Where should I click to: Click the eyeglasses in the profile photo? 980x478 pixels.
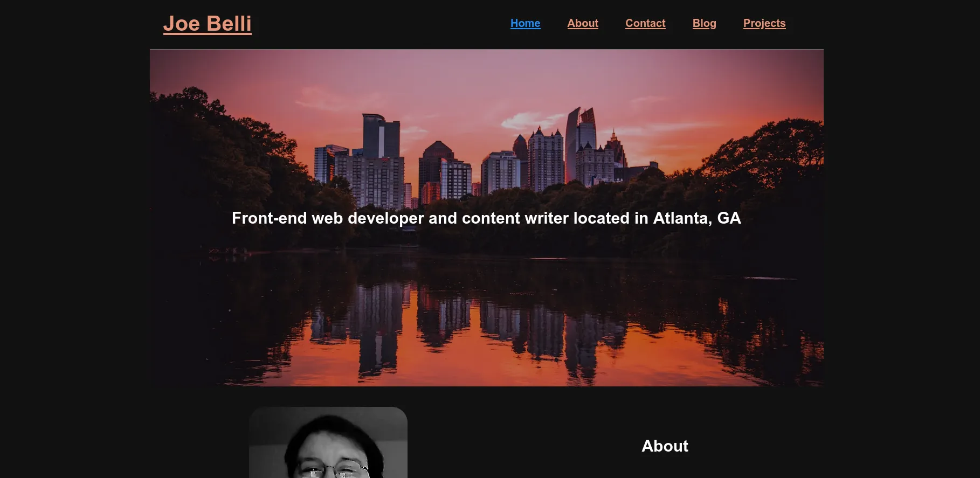click(x=334, y=470)
